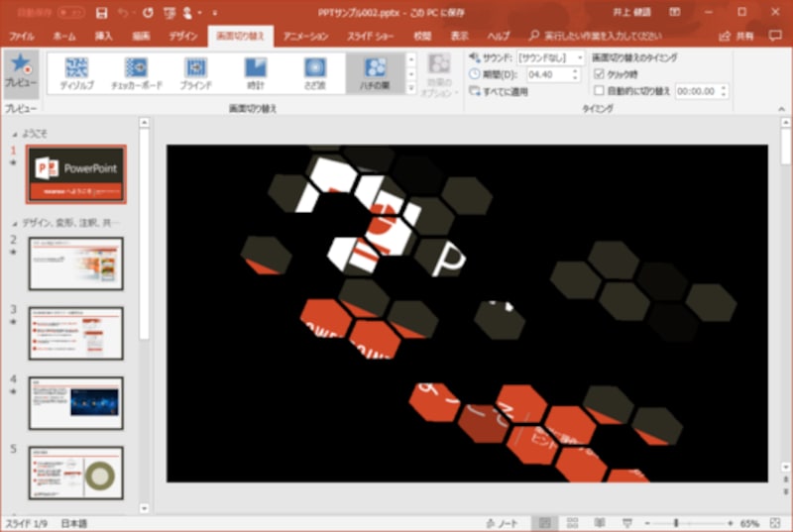Open the Insert (挿入) tab

click(x=104, y=36)
